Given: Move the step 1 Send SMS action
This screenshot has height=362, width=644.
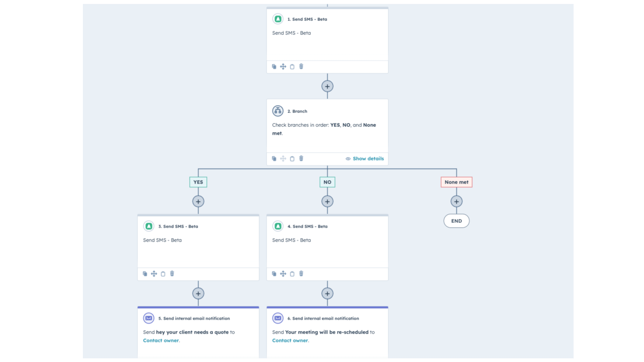Looking at the screenshot, I should point(283,67).
